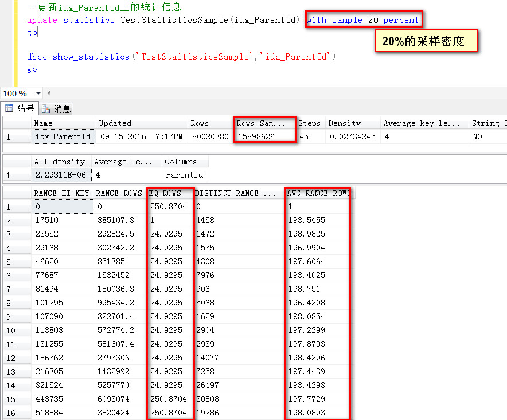Click the left scroll arrow beside zoom

[49, 93]
